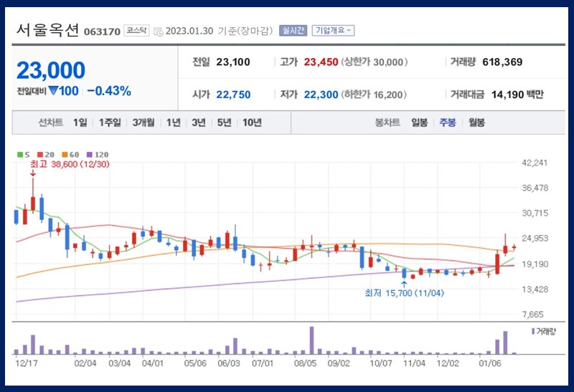574x392 pixels.
Task: Click the 12/02 date axis label
Action: click(448, 363)
